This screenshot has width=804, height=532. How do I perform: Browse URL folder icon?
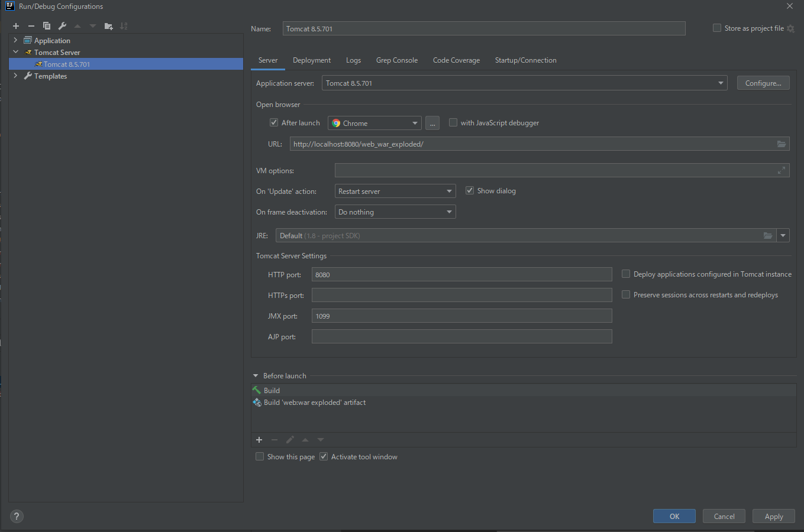[x=782, y=144]
